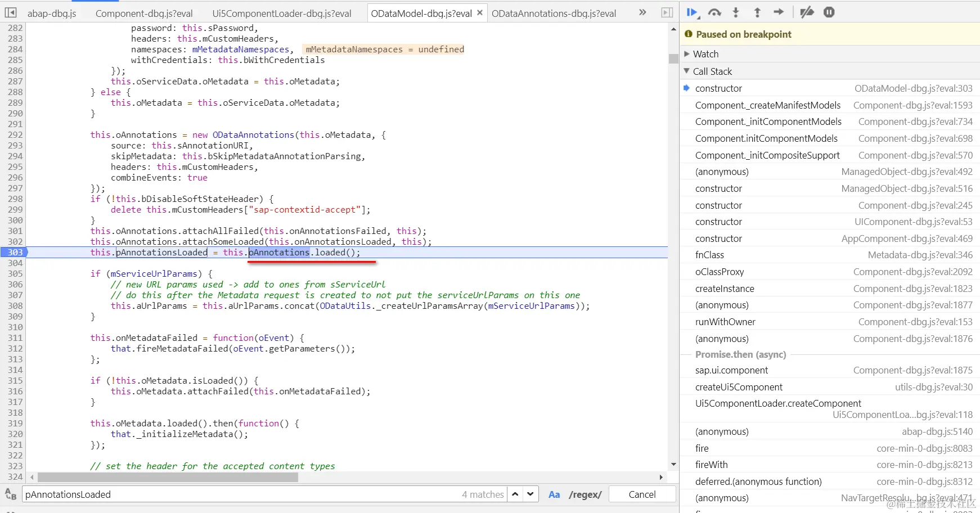Open Ui5ComponentLoader-dbg.js?eval tab
980x513 pixels.
282,13
